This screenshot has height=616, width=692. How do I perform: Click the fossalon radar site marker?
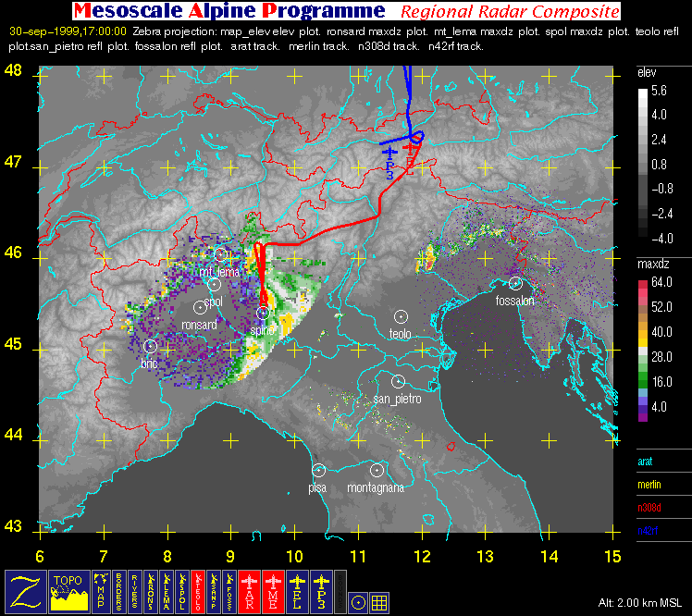(x=515, y=283)
